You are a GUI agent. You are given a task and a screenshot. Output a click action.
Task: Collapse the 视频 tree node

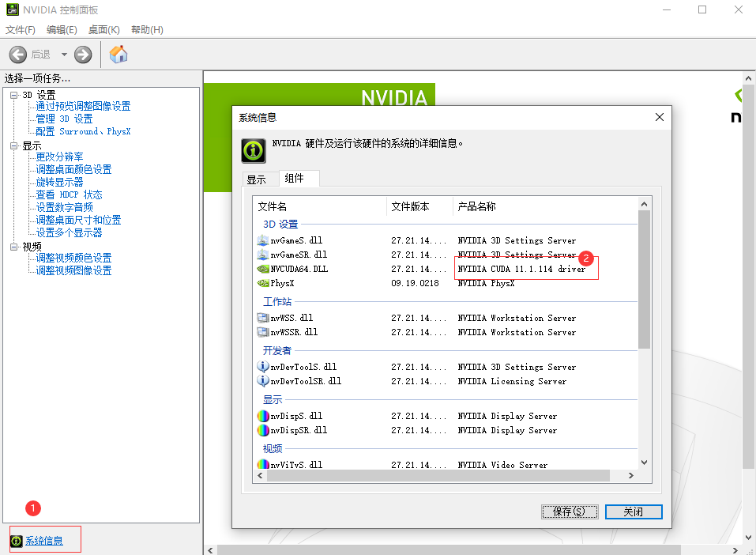(14, 247)
